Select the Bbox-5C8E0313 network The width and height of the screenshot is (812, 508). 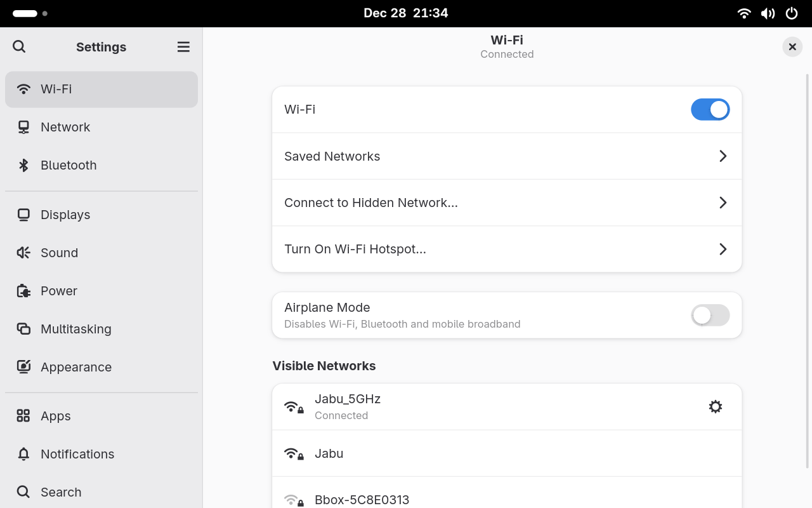362,499
